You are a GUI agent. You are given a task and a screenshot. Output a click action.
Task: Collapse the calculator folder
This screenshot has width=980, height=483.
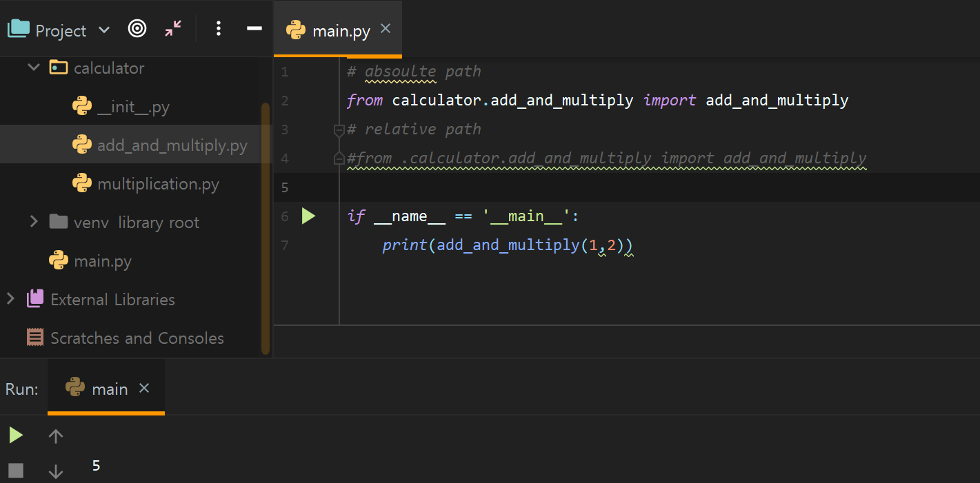(33, 68)
